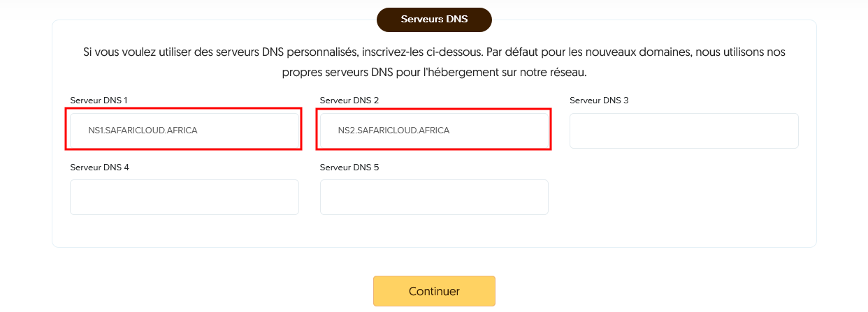Select the empty Serveur DNS 3 field
Viewport: 868px width, 312px height.
(x=683, y=131)
